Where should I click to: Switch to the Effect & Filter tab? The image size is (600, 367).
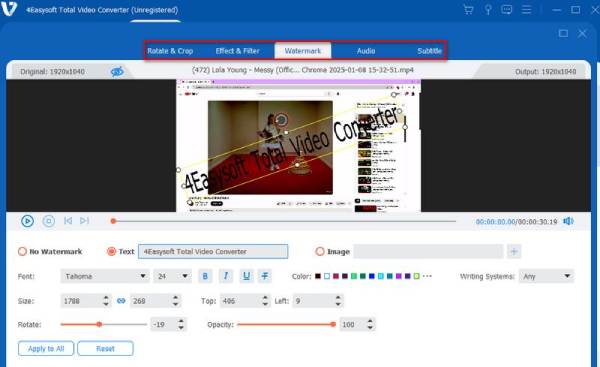(237, 51)
